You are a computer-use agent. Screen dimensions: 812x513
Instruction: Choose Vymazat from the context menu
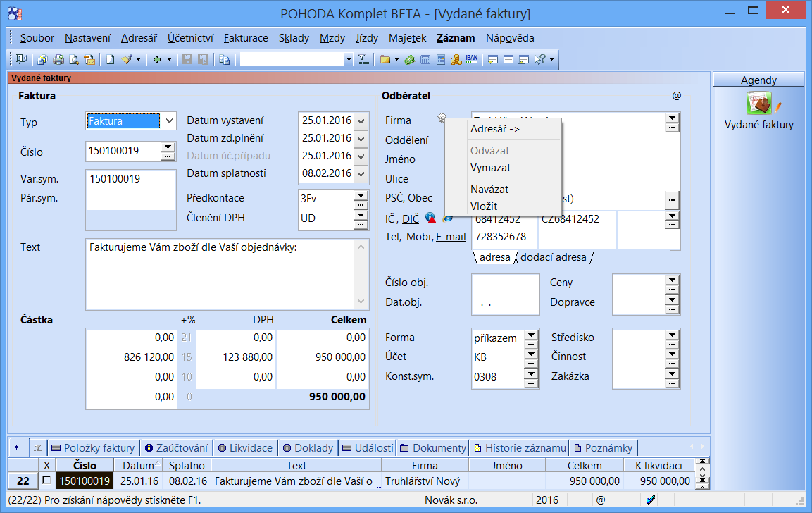pos(503,168)
